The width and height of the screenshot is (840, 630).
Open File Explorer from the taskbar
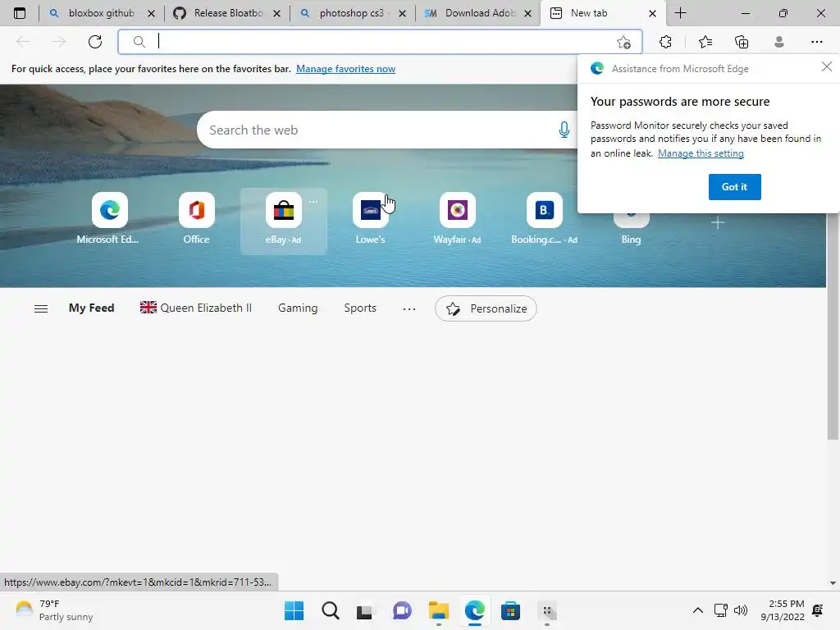[x=438, y=610]
